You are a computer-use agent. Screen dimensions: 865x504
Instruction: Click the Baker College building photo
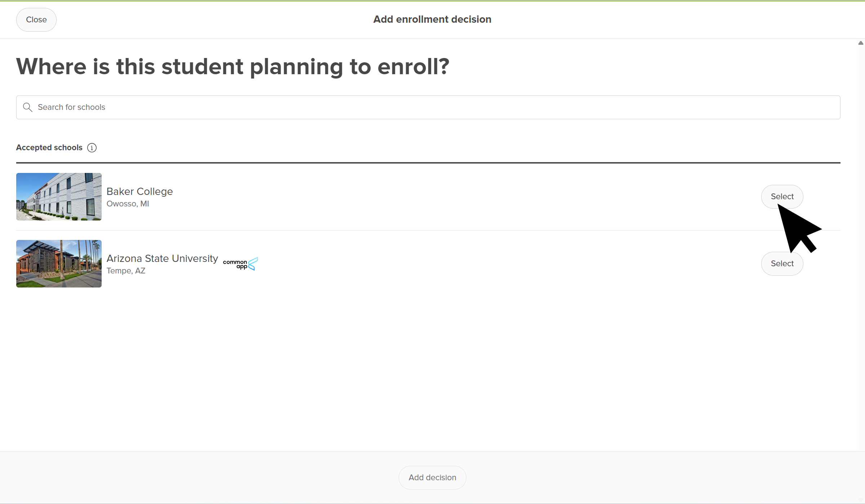[x=59, y=197]
